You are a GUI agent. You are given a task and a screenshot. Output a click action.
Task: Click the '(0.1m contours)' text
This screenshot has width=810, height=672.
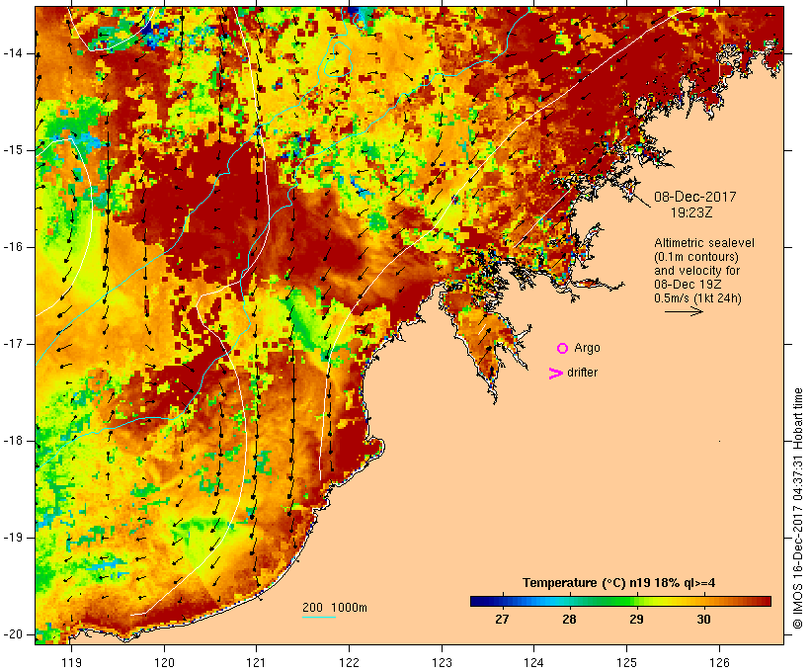point(696,257)
